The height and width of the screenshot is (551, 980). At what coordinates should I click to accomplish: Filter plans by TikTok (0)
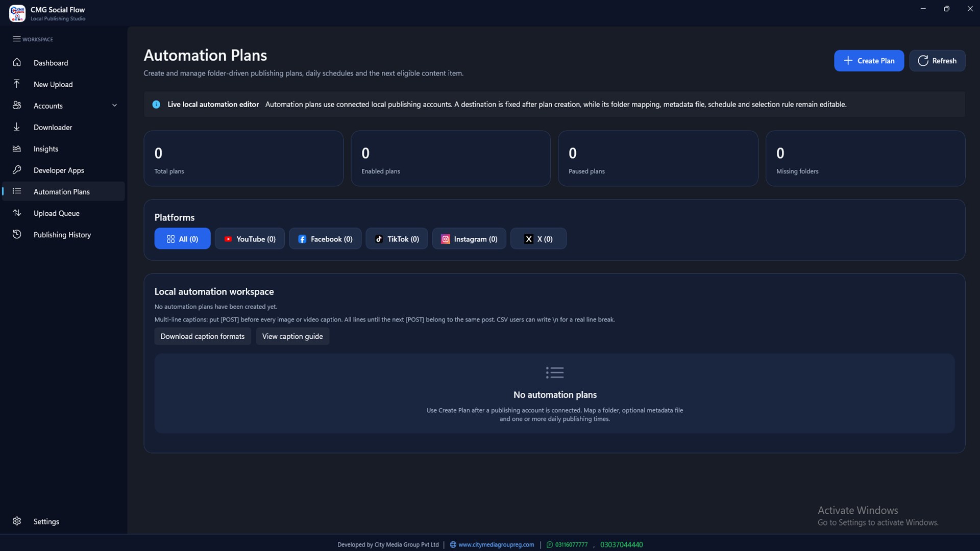point(397,239)
